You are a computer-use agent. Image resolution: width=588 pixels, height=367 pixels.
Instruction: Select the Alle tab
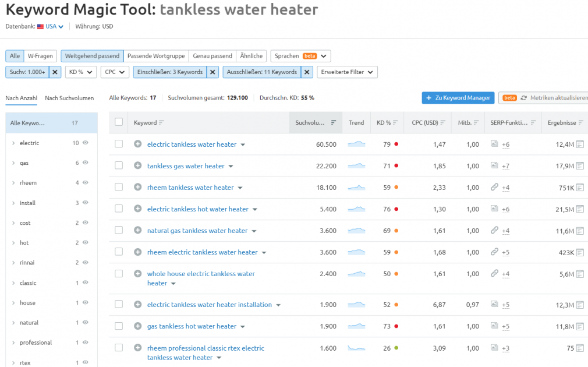click(x=15, y=56)
